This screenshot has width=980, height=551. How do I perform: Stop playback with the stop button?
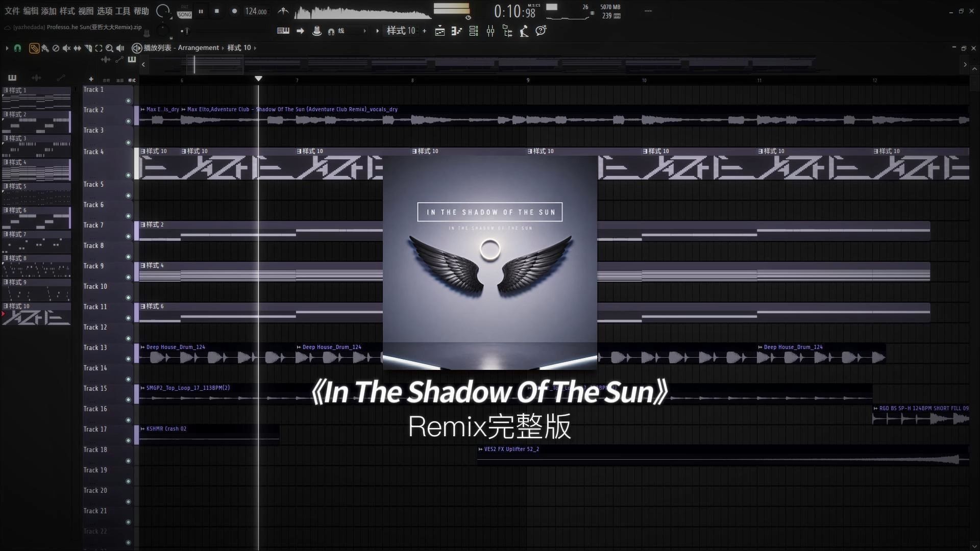pos(217,11)
